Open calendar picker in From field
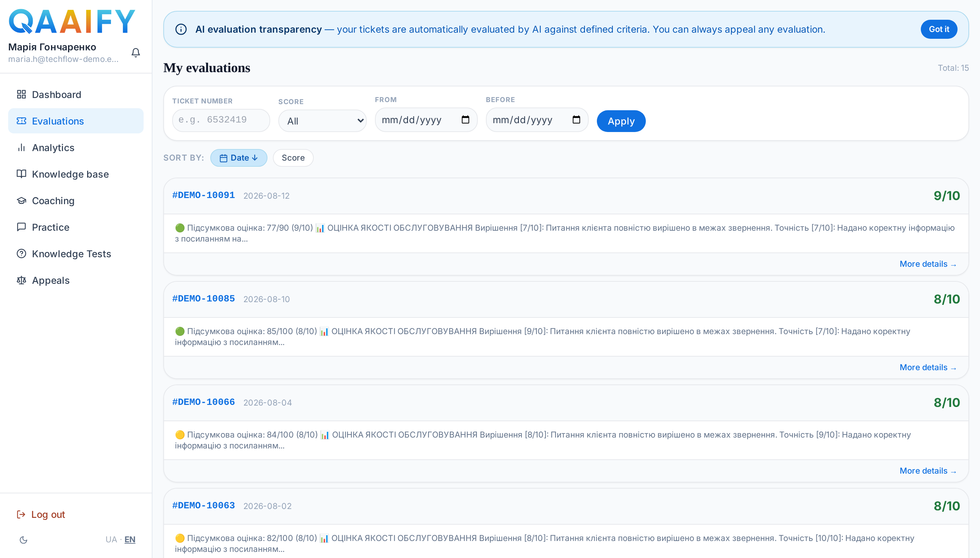This screenshot has height=558, width=980. (x=465, y=119)
